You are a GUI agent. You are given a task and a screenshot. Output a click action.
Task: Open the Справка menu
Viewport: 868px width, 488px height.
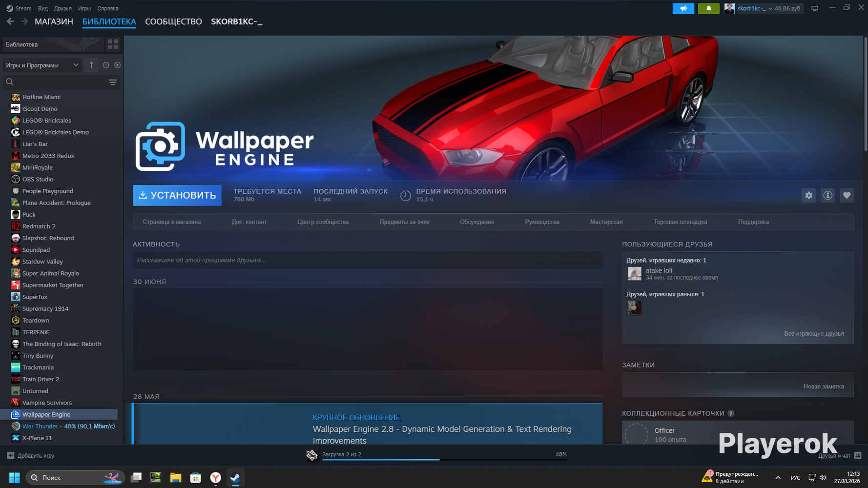[108, 8]
